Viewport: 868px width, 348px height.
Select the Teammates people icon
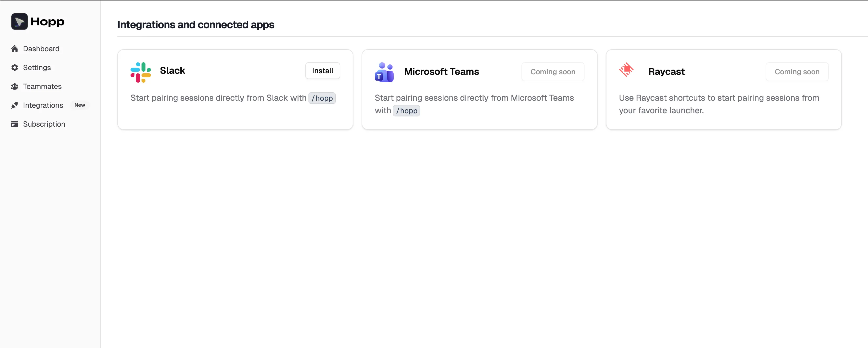(15, 86)
